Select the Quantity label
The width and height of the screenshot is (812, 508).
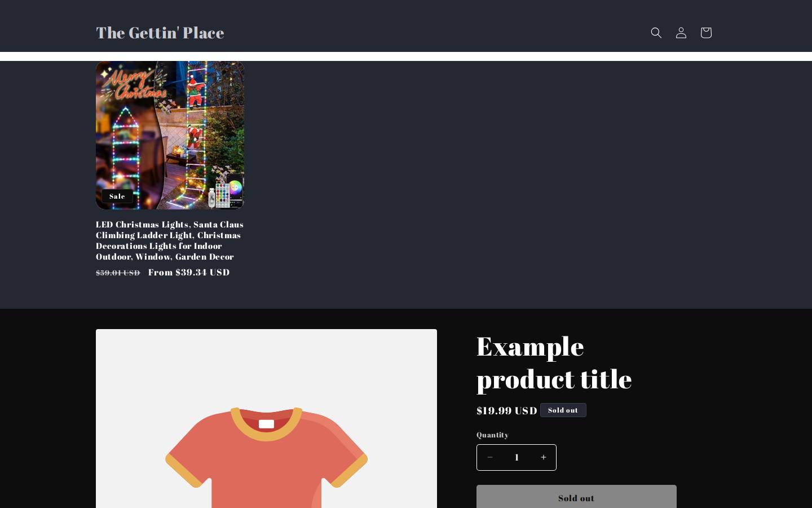pyautogui.click(x=492, y=435)
